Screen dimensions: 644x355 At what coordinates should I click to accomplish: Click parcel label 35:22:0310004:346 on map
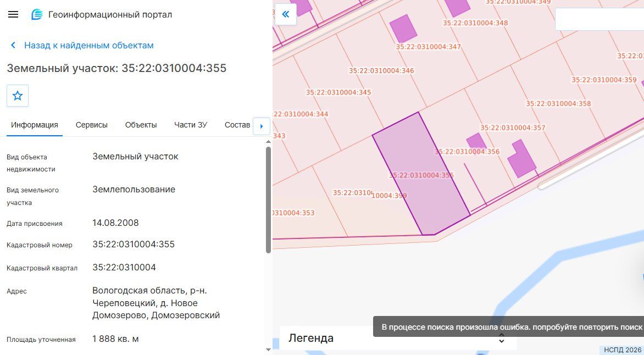381,71
